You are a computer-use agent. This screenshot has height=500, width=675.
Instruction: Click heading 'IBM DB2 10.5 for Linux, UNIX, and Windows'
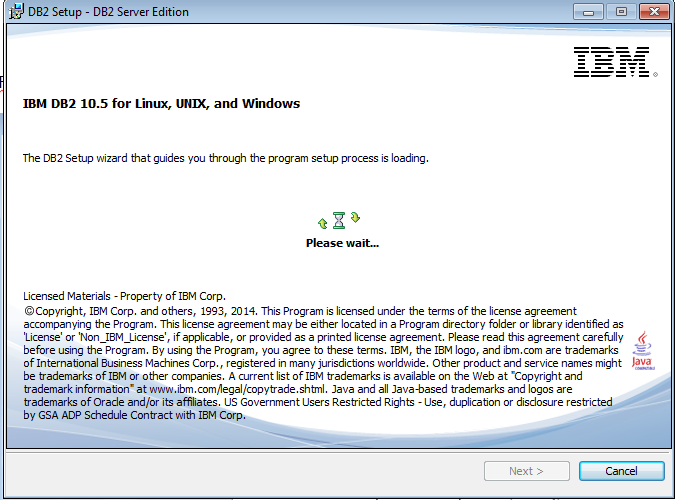(x=161, y=104)
